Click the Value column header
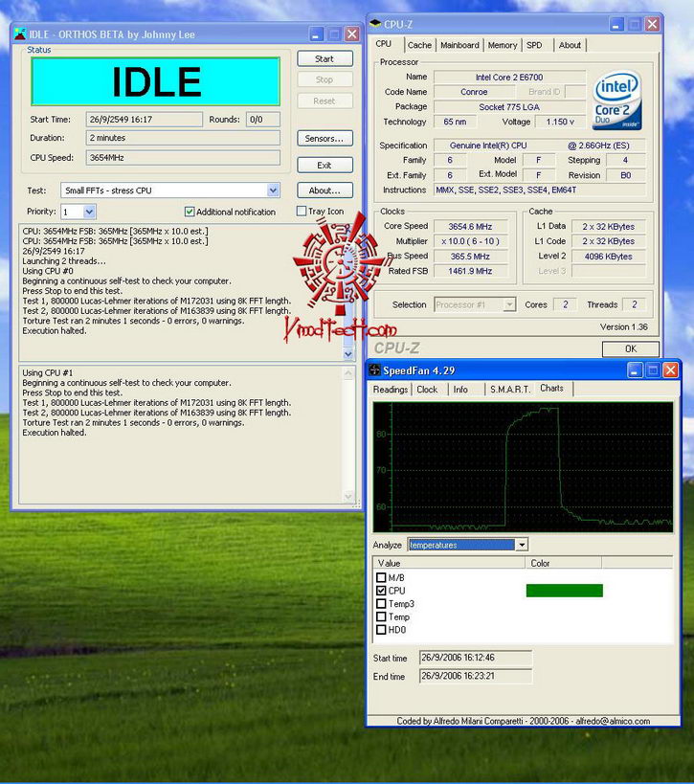Screen dimensions: 694x784 [x=450, y=563]
